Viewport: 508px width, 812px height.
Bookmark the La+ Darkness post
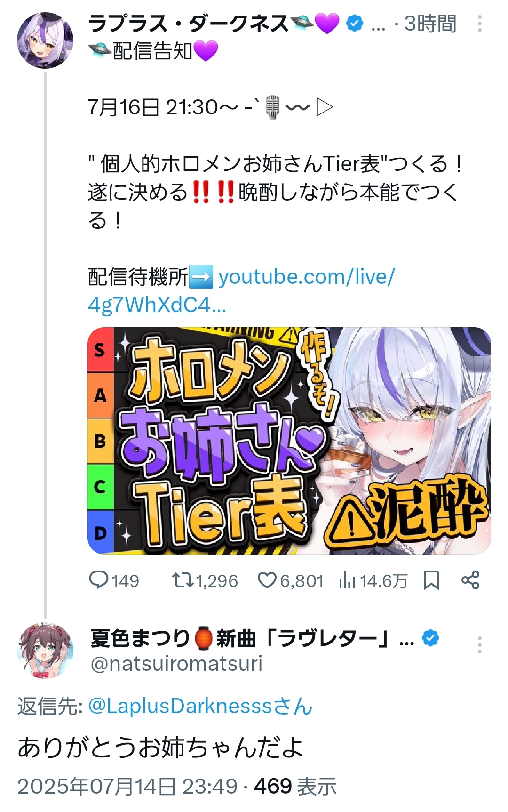pyautogui.click(x=431, y=580)
